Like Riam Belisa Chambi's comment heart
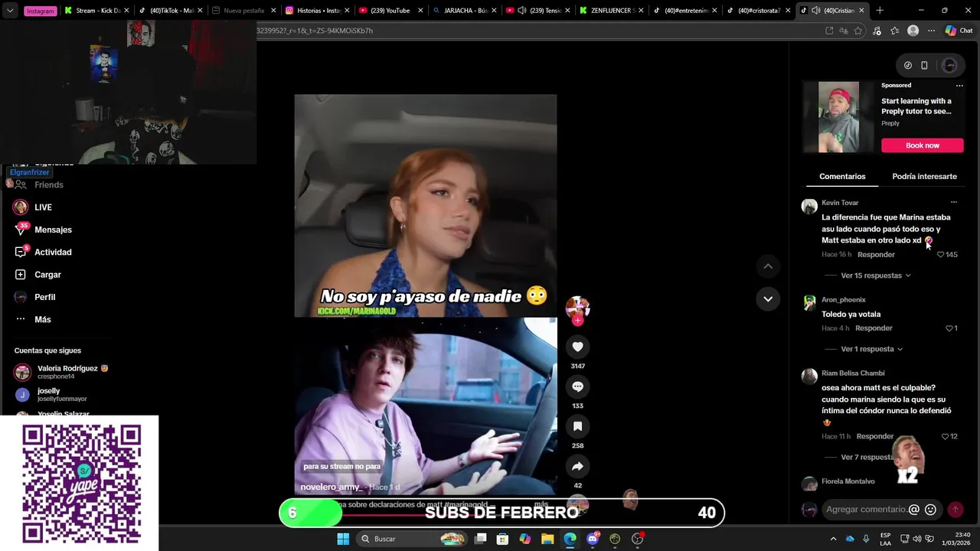980x551 pixels. 945,436
